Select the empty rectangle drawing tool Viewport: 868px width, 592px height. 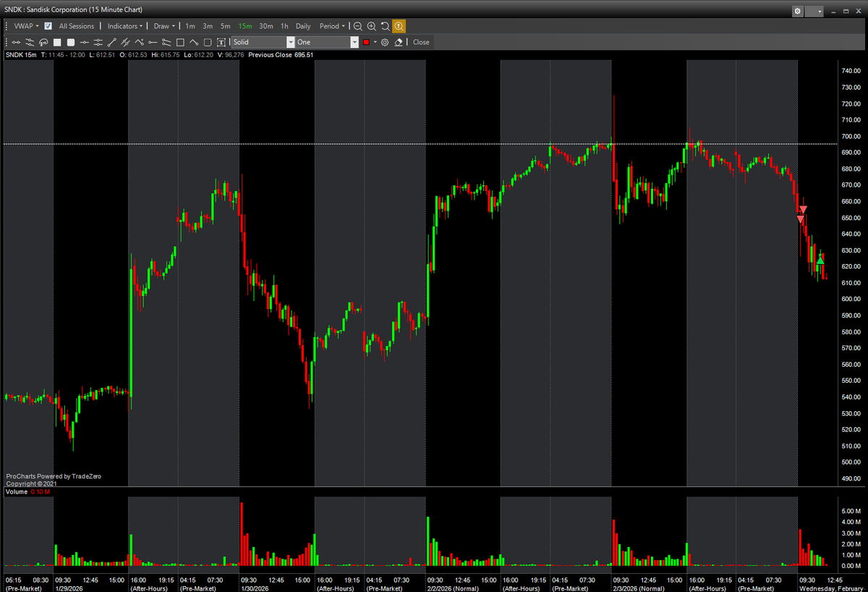[x=180, y=42]
